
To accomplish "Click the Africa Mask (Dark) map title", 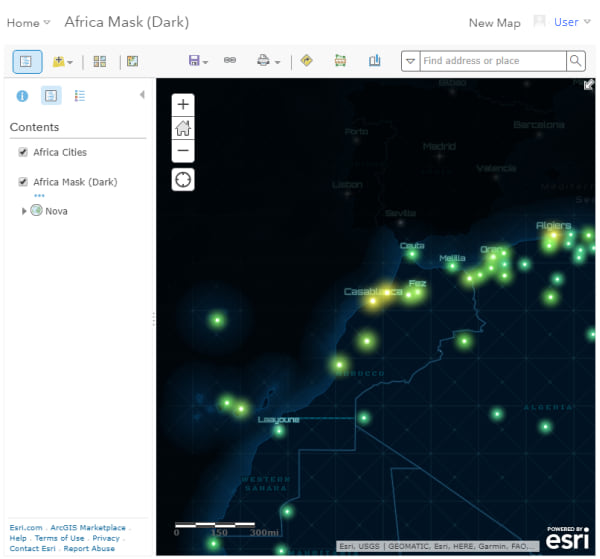I will pyautogui.click(x=127, y=22).
